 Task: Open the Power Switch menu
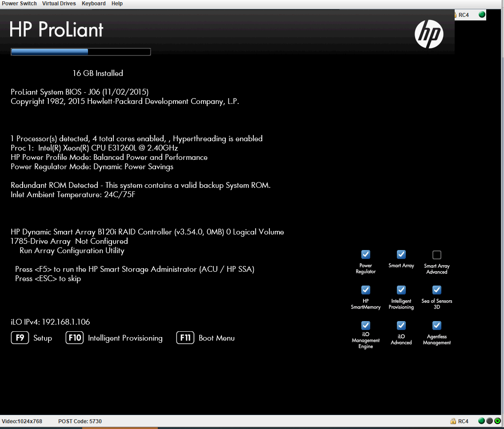[19, 4]
